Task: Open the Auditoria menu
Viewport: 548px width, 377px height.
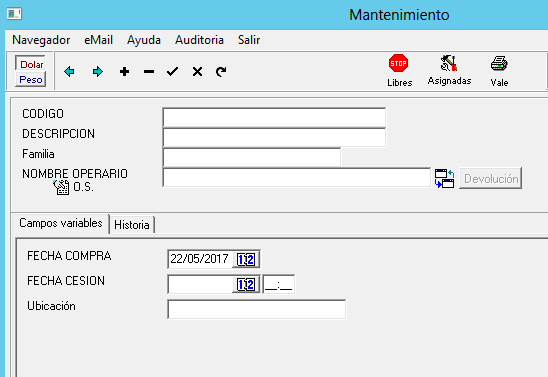Action: point(199,40)
